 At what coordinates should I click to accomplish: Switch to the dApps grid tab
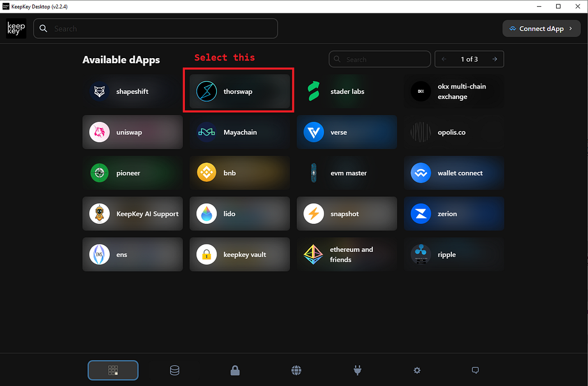[x=113, y=370]
